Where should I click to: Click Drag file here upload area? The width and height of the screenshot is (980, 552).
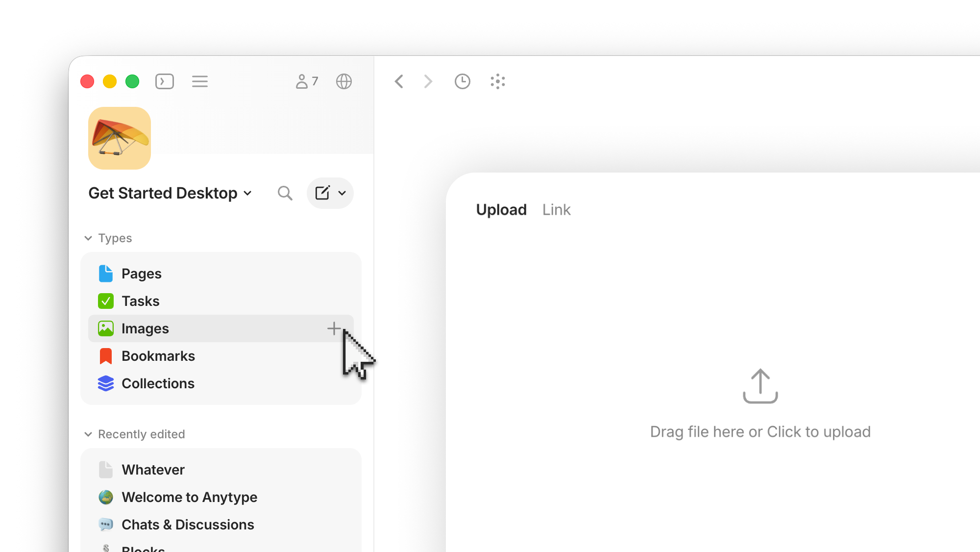coord(760,404)
